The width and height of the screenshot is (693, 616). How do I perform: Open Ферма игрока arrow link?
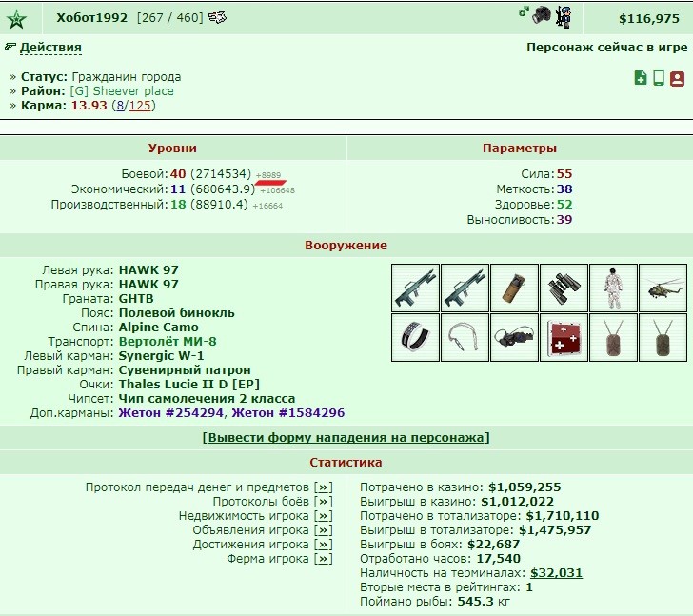324,559
